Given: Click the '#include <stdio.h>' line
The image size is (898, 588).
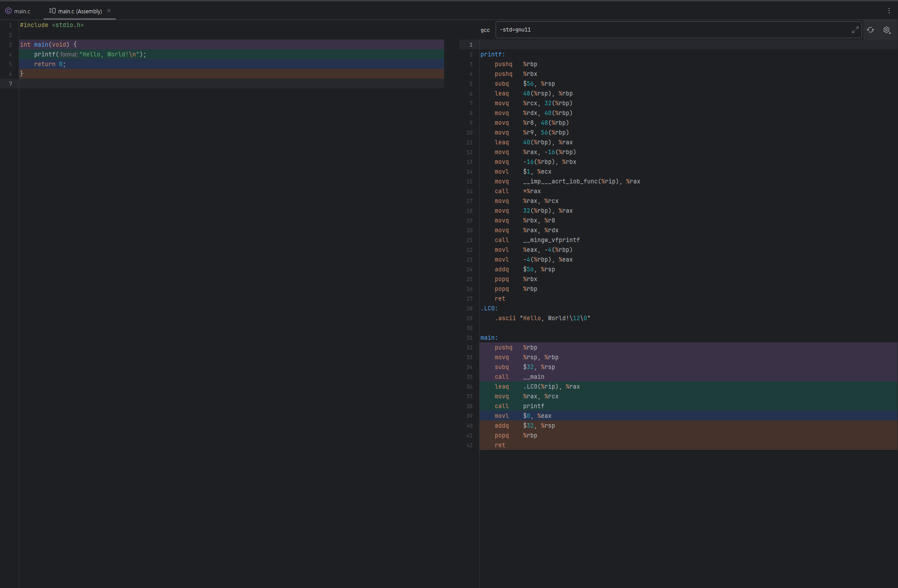Looking at the screenshot, I should [52, 25].
